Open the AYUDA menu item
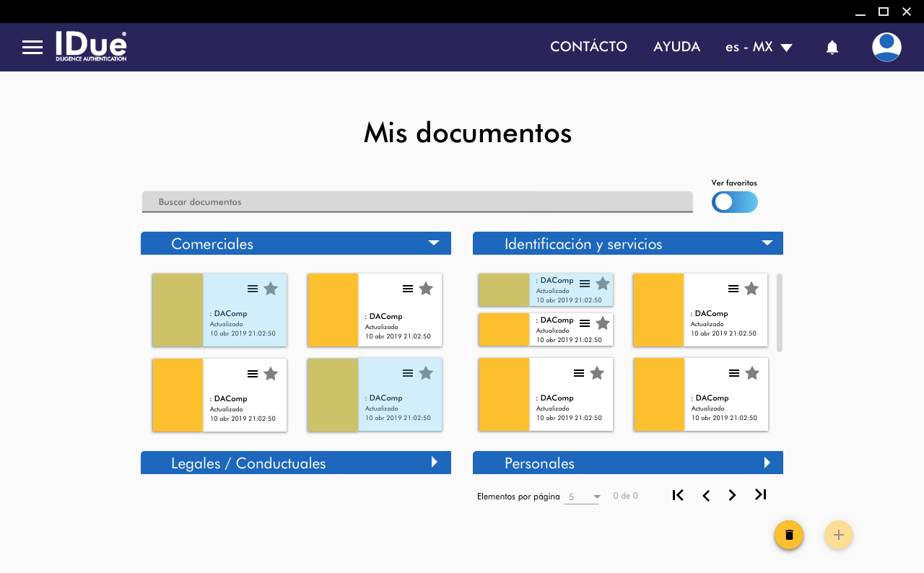The width and height of the screenshot is (924, 573). tap(676, 47)
